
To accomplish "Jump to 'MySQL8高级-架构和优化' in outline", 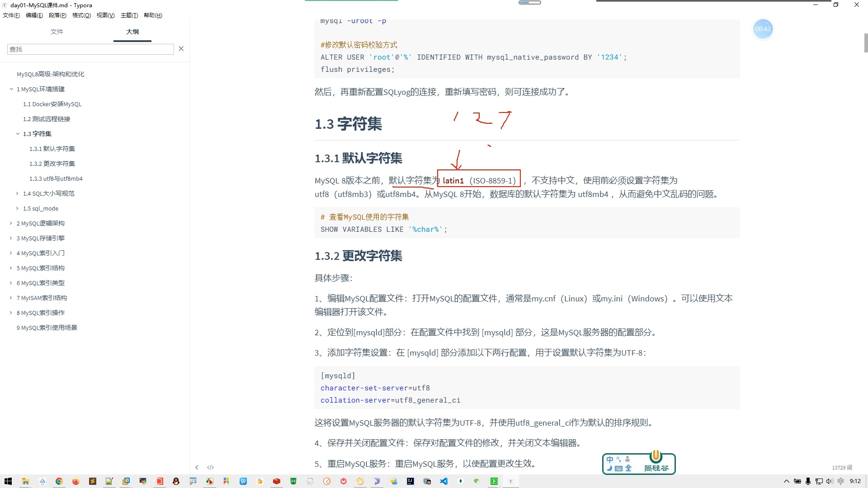I will (x=51, y=74).
